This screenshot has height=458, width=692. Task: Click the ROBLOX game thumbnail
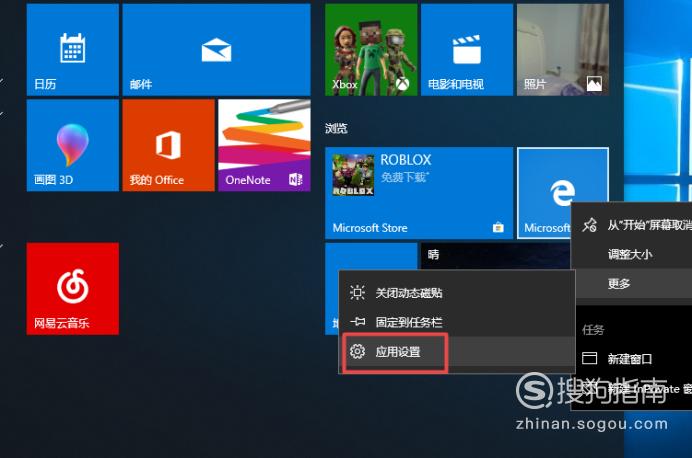point(353,175)
